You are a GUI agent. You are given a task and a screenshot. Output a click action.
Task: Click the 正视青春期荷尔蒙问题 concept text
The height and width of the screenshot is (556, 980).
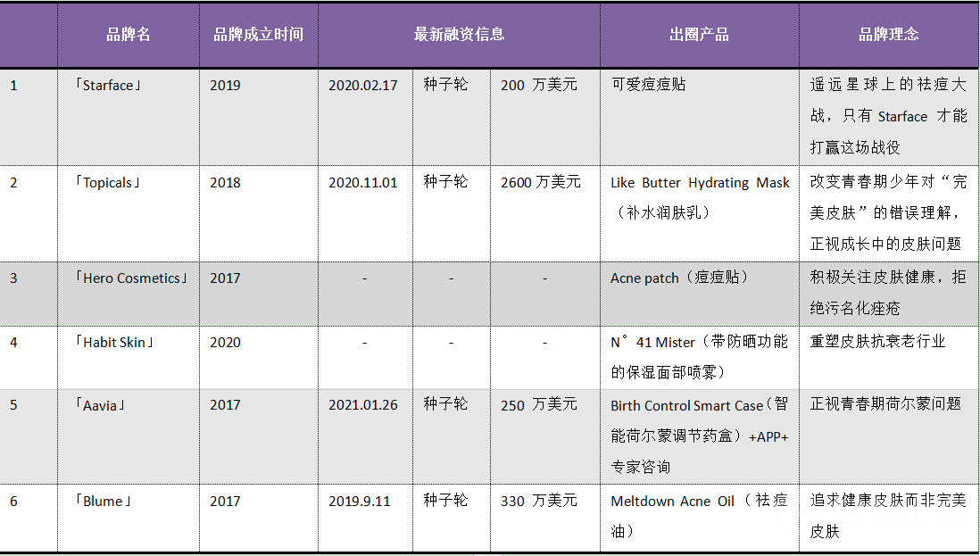pyautogui.click(x=885, y=403)
